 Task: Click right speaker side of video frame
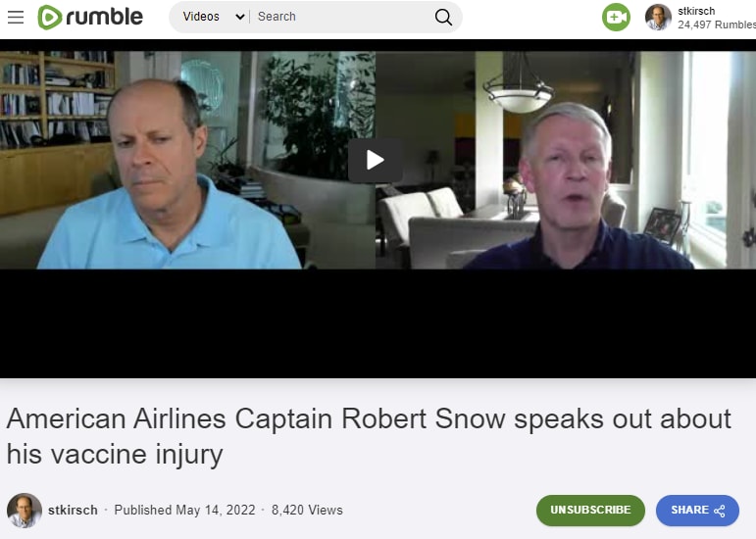[x=566, y=160]
